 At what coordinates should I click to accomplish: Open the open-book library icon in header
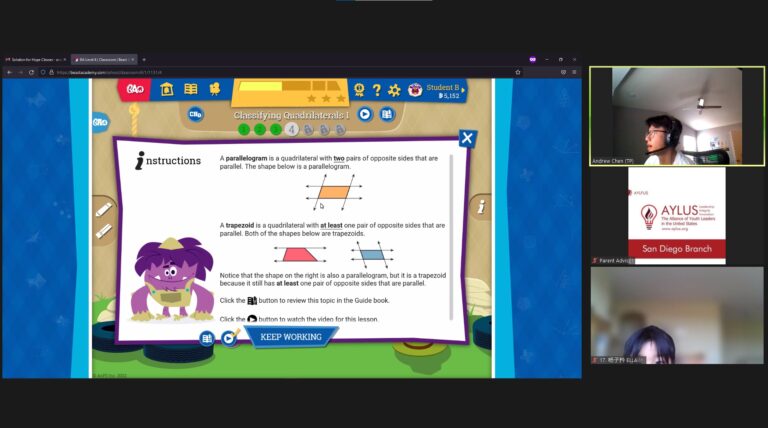191,89
